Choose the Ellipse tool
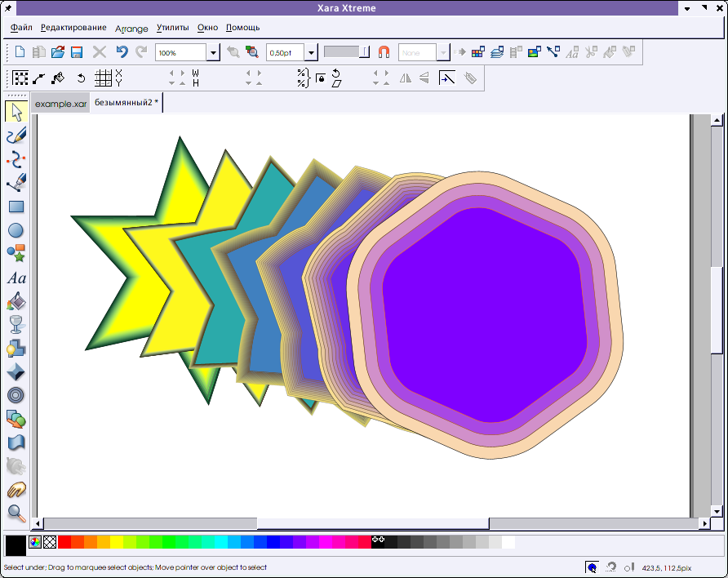 pos(16,231)
